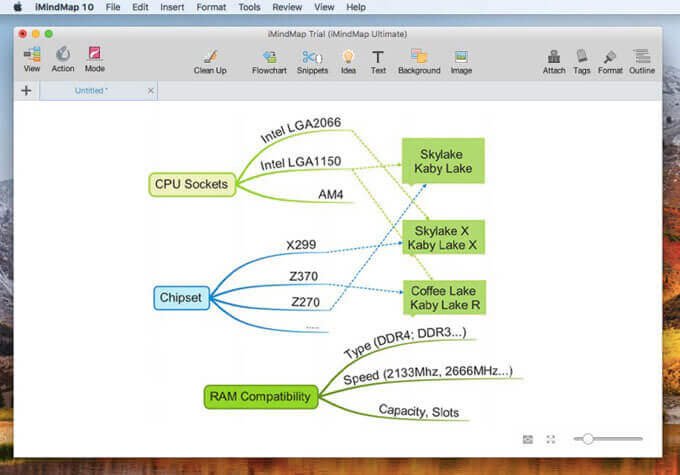This screenshot has width=680, height=475.
Task: Switch to the Untitled document tab
Action: [98, 91]
